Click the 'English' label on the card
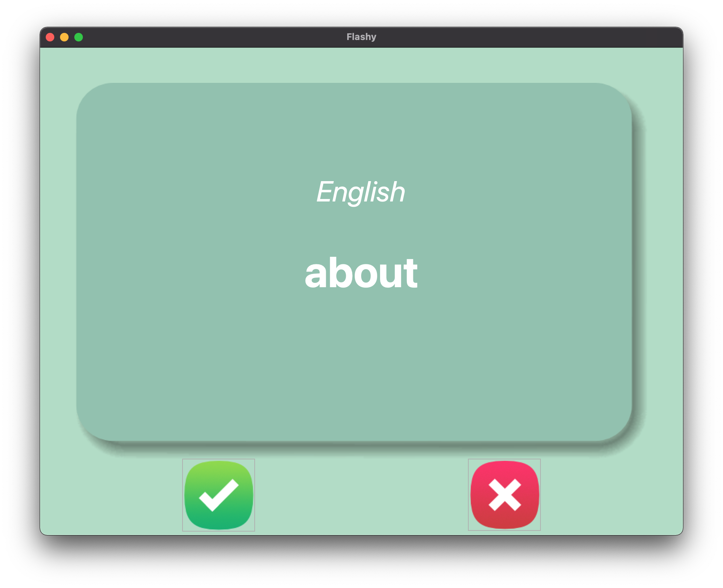This screenshot has height=588, width=723. pos(361,192)
